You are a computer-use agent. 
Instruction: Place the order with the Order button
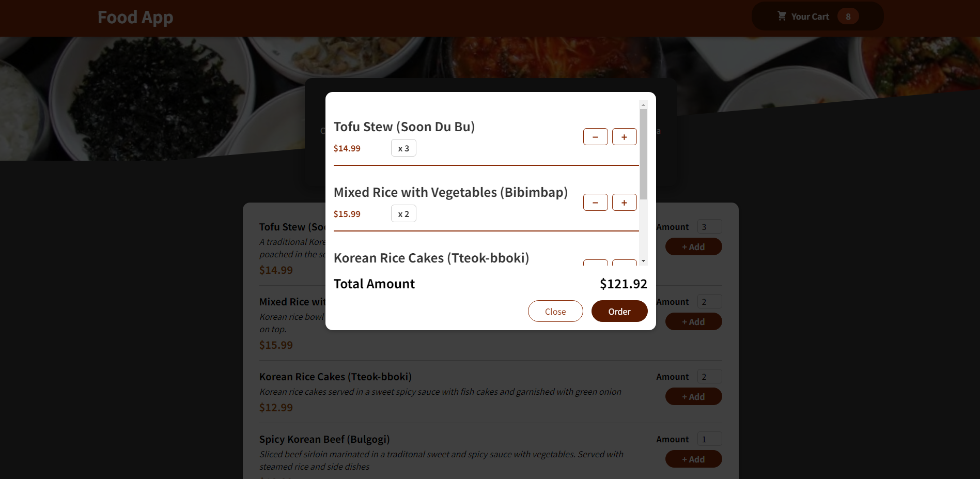coord(619,311)
